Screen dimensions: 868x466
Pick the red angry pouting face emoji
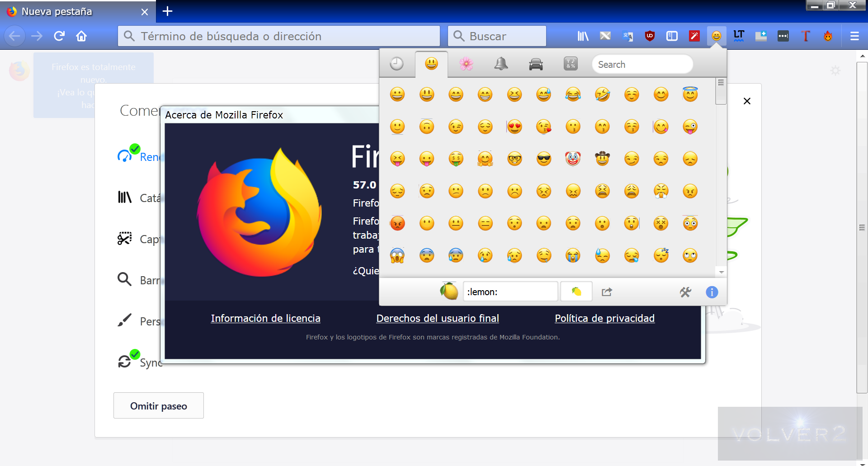point(397,223)
